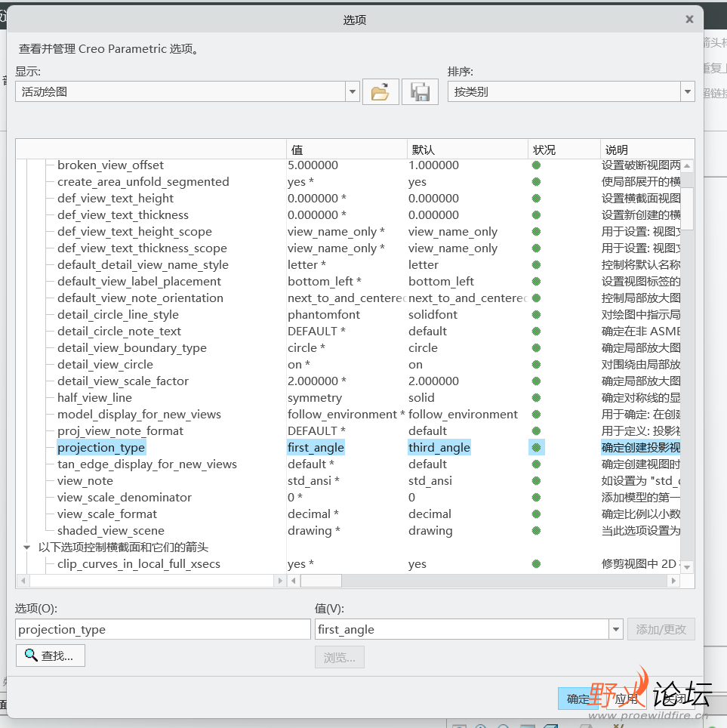Click the 添加/更改 button

click(x=661, y=630)
